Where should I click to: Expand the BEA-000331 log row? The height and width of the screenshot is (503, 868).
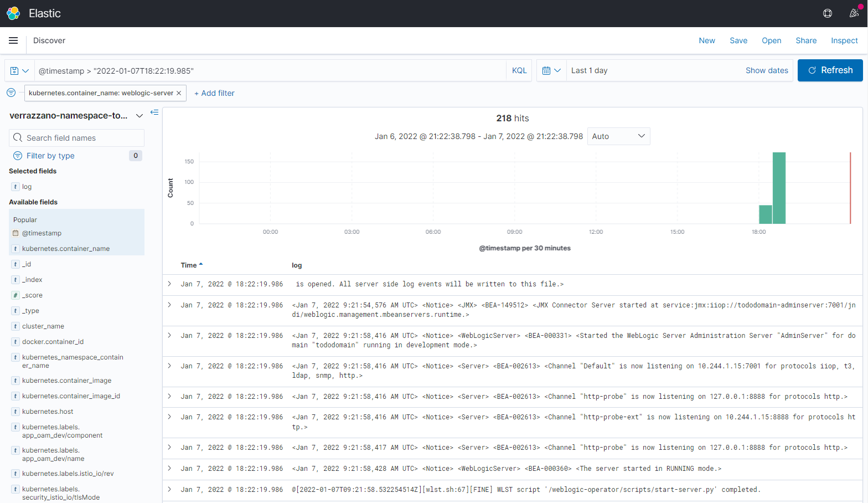point(169,335)
